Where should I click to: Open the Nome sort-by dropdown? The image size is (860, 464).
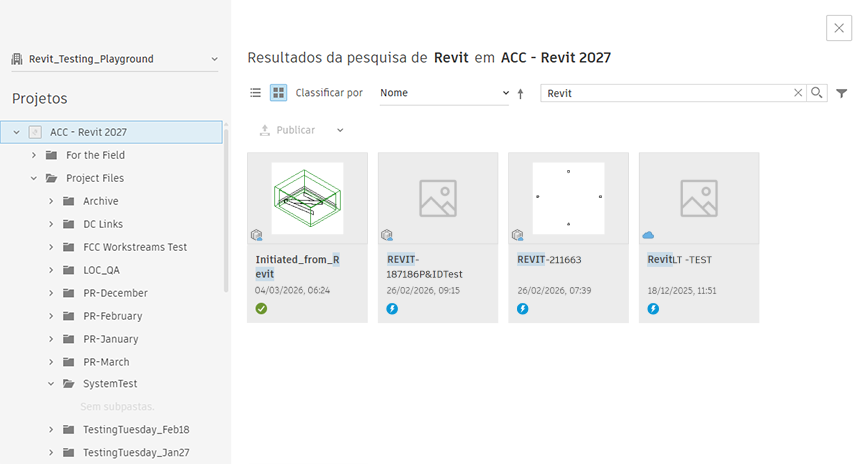(x=444, y=93)
